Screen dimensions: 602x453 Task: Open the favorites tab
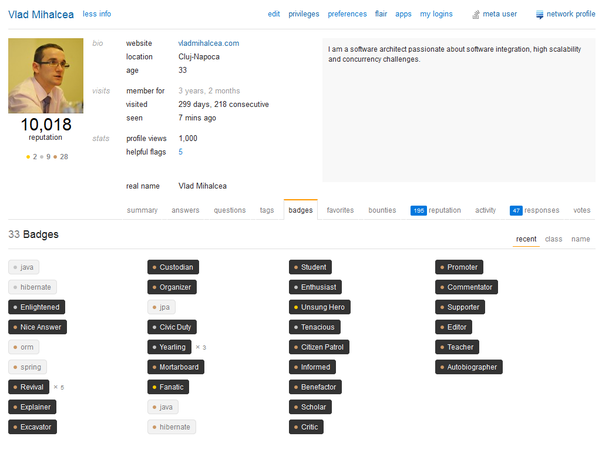click(340, 210)
